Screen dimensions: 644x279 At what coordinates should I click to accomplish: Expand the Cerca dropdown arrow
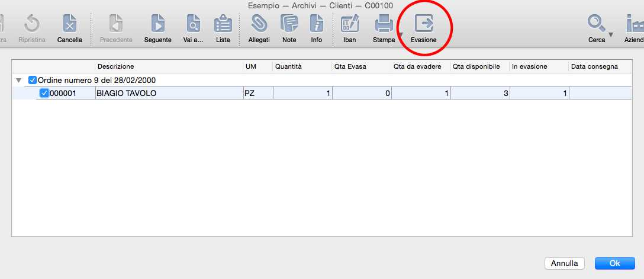611,36
